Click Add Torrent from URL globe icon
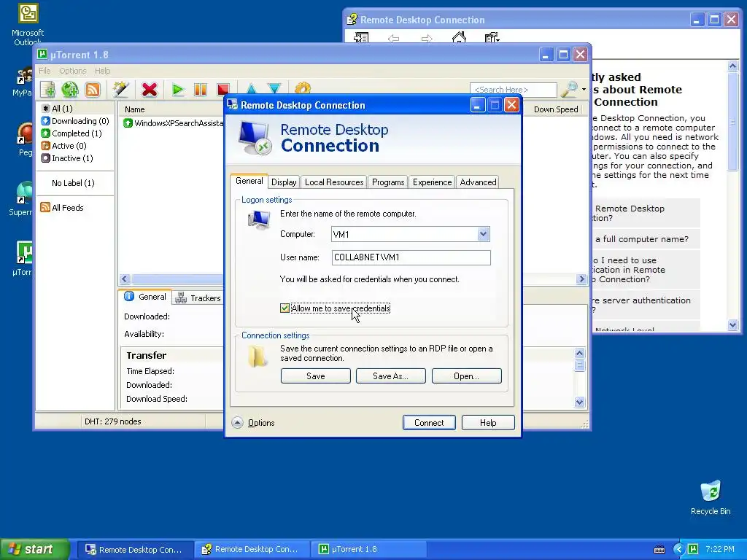Image resolution: width=747 pixels, height=560 pixels. [x=69, y=89]
